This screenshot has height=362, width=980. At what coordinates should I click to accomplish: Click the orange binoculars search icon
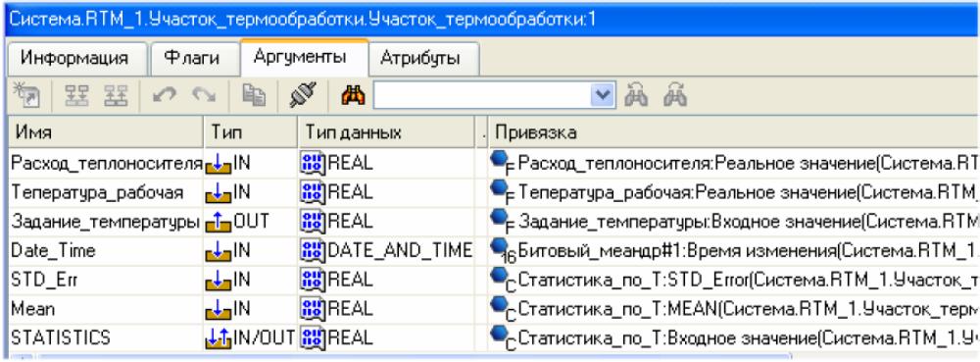pos(353,96)
